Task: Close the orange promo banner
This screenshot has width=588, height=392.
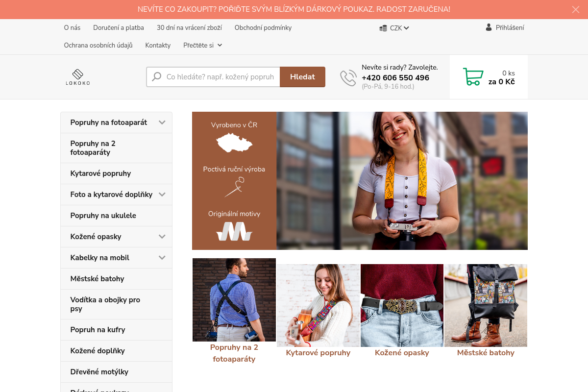Action: (576, 9)
